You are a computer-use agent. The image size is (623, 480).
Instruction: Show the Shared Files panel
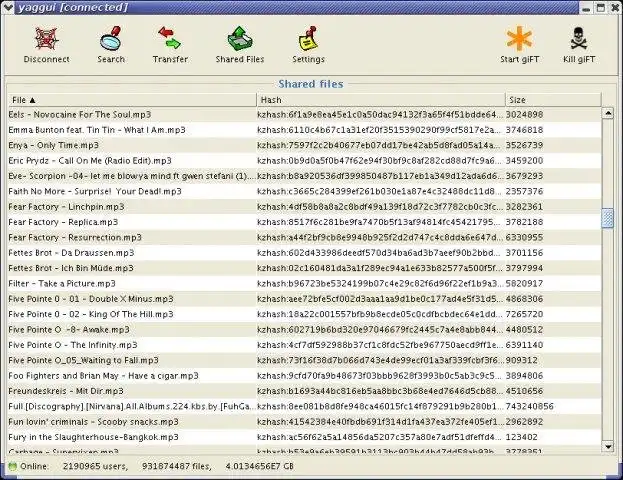pos(240,39)
